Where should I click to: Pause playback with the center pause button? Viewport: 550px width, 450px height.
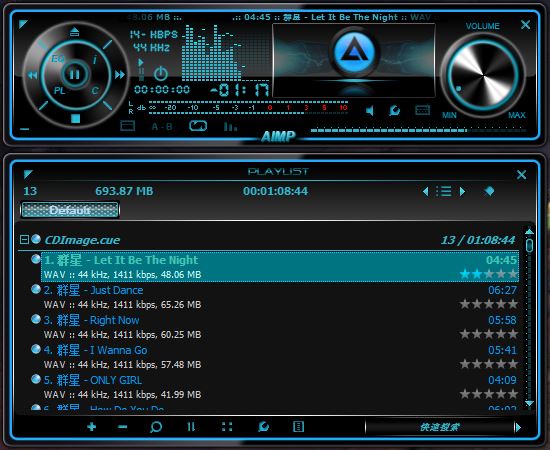[74, 74]
